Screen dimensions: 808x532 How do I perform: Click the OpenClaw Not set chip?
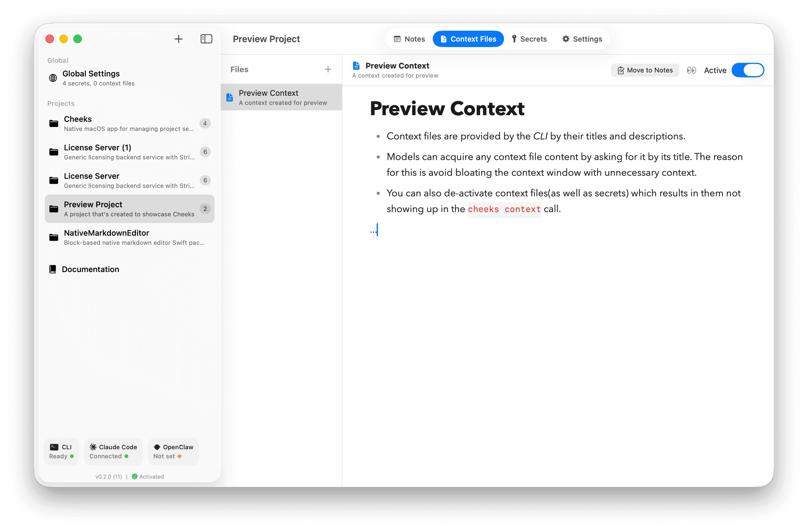click(x=173, y=451)
